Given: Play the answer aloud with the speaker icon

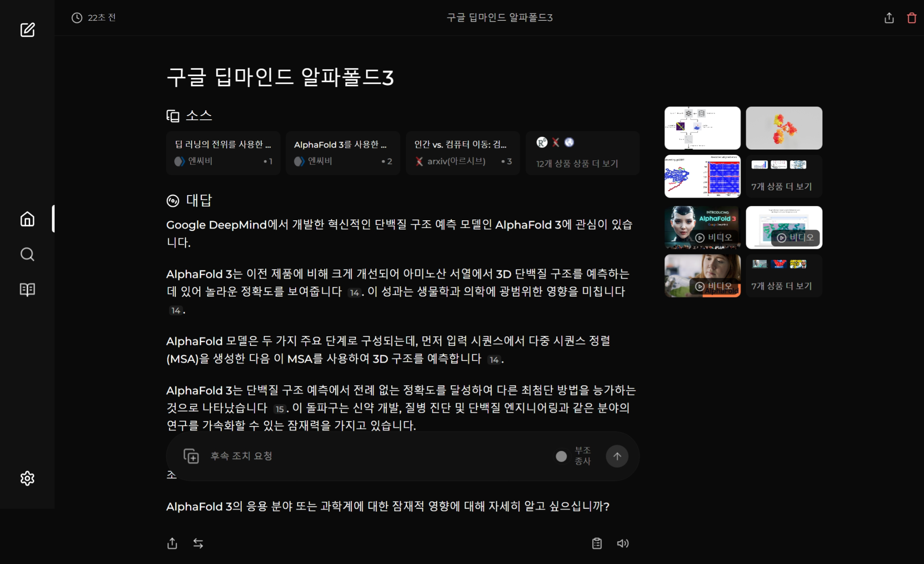Looking at the screenshot, I should 623,543.
